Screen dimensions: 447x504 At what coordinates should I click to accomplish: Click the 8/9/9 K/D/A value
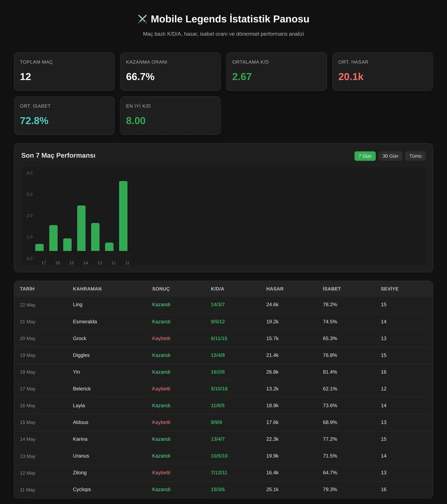(x=216, y=422)
